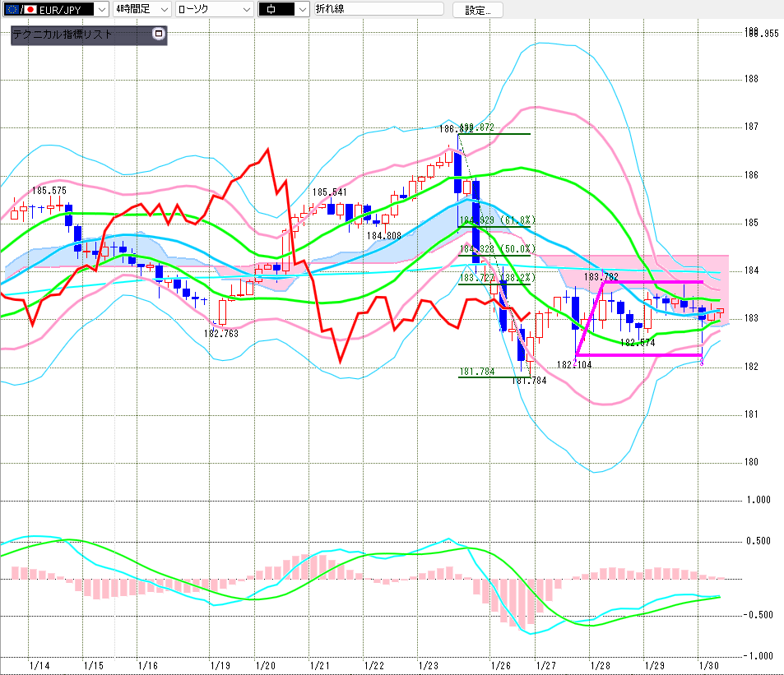Click the 折れ線 text field

[x=378, y=9]
